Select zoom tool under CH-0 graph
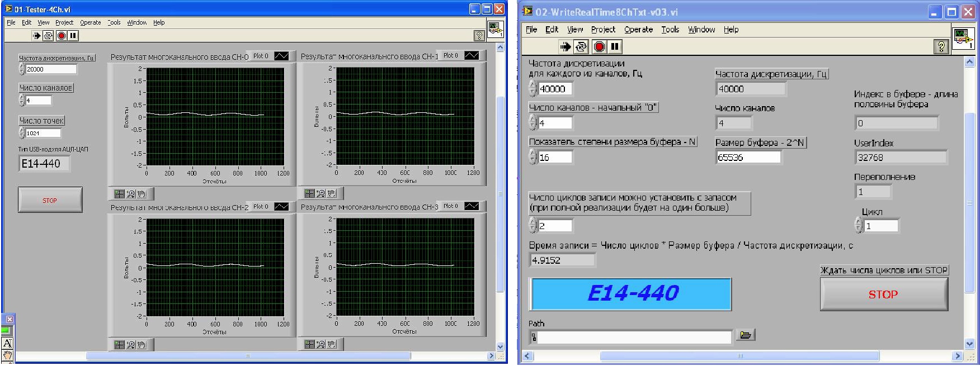The height and width of the screenshot is (366, 980). click(x=131, y=194)
